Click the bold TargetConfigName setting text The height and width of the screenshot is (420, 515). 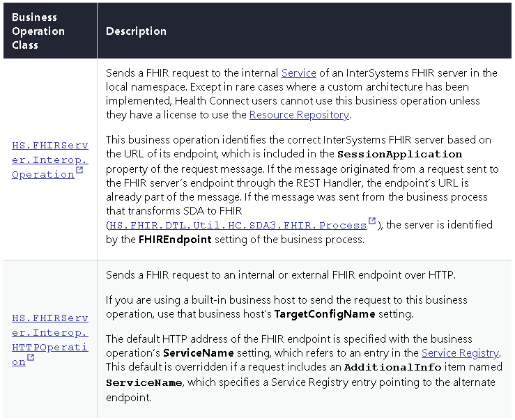click(324, 313)
